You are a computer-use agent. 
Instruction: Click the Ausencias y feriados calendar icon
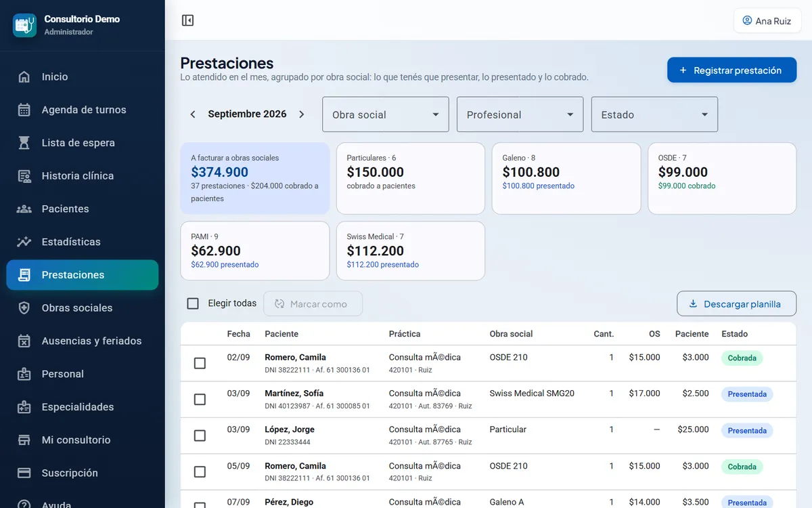tap(24, 341)
